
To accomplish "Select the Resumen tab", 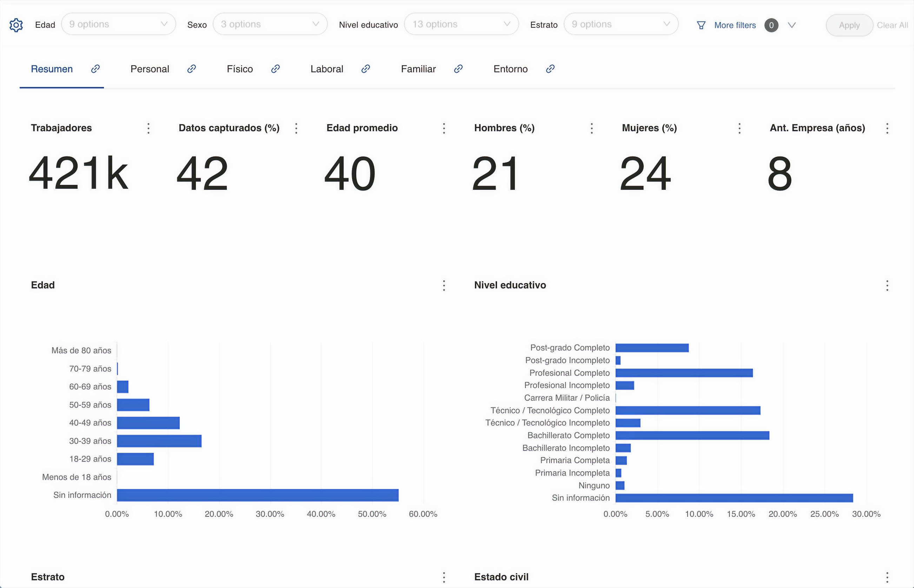I will point(52,69).
